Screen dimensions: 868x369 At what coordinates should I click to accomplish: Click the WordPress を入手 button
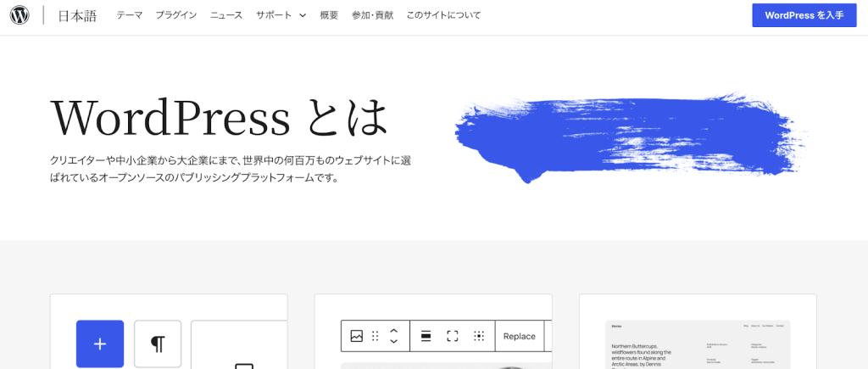804,15
